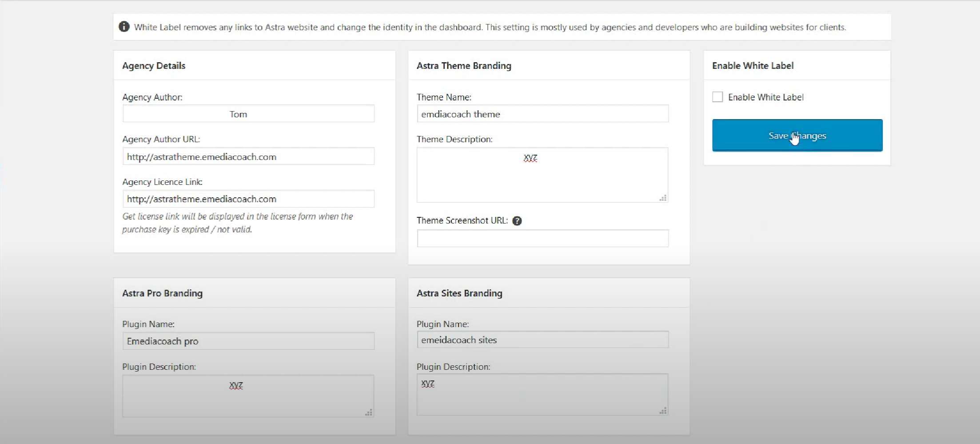Image resolution: width=980 pixels, height=444 pixels.
Task: Click the Enable White Label checkbox label text
Action: click(x=765, y=97)
